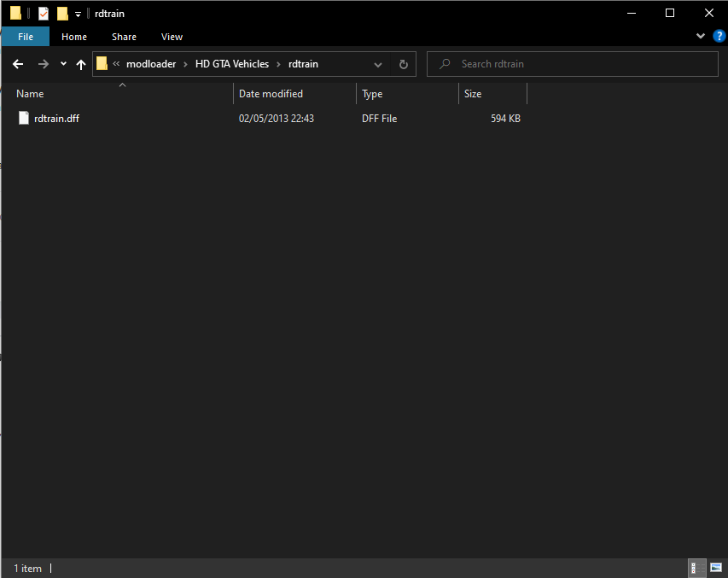Click the date 02/05/2013 22:43 cell

click(x=277, y=119)
